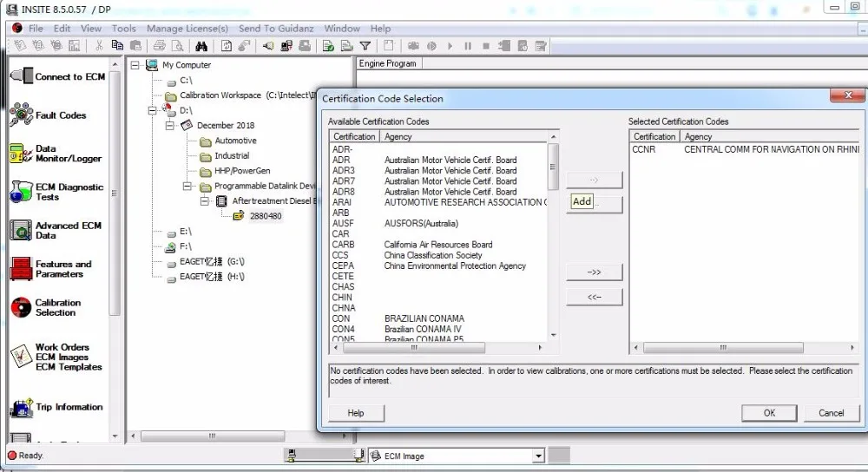Screen dimensions: 868x472
Task: Click the megaphone toolbar icon
Action: point(268,46)
